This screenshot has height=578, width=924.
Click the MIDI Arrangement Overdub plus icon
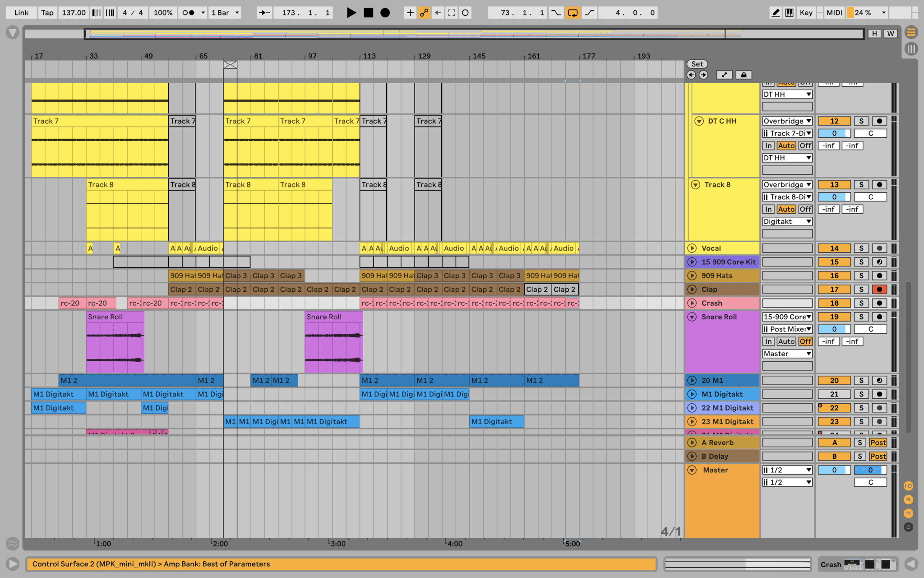[x=410, y=13]
